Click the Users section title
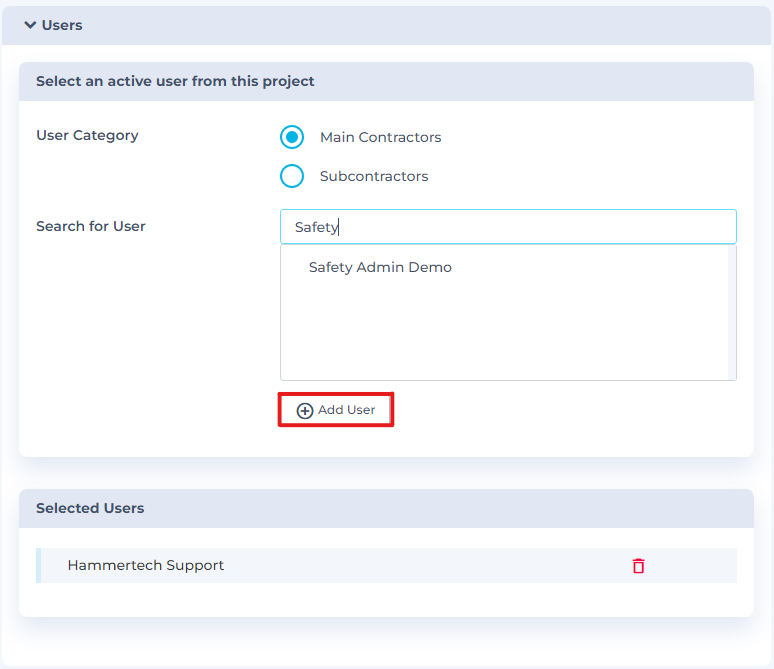 coord(62,25)
